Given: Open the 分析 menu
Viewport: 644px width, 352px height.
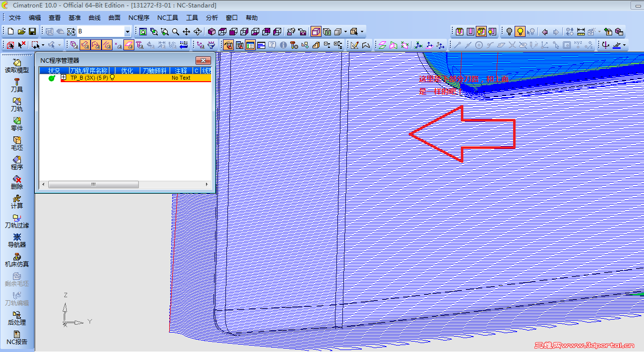Looking at the screenshot, I should click(x=212, y=17).
